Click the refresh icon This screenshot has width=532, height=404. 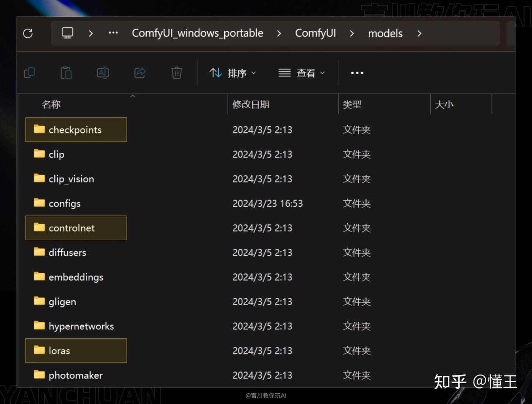pyautogui.click(x=28, y=33)
